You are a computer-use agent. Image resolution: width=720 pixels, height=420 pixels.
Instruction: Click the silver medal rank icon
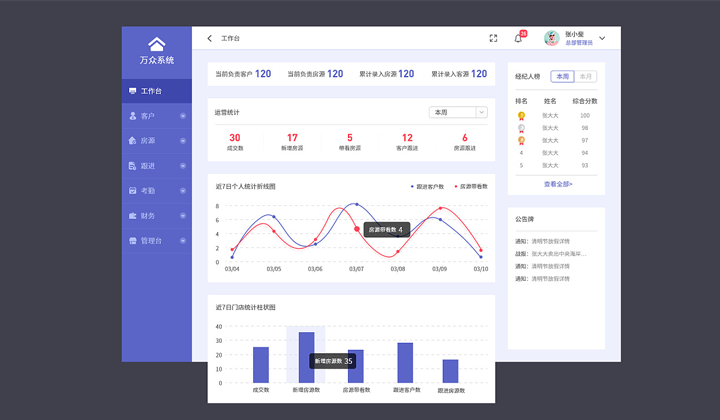(521, 128)
